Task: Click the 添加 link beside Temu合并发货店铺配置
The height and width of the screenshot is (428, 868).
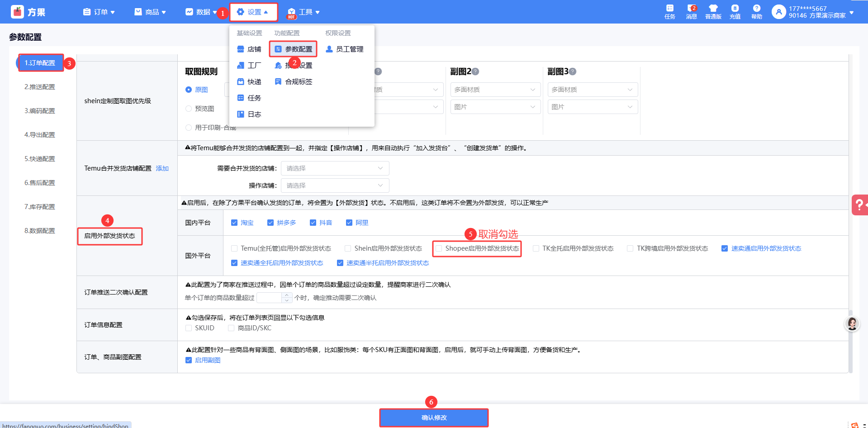Action: tap(162, 168)
